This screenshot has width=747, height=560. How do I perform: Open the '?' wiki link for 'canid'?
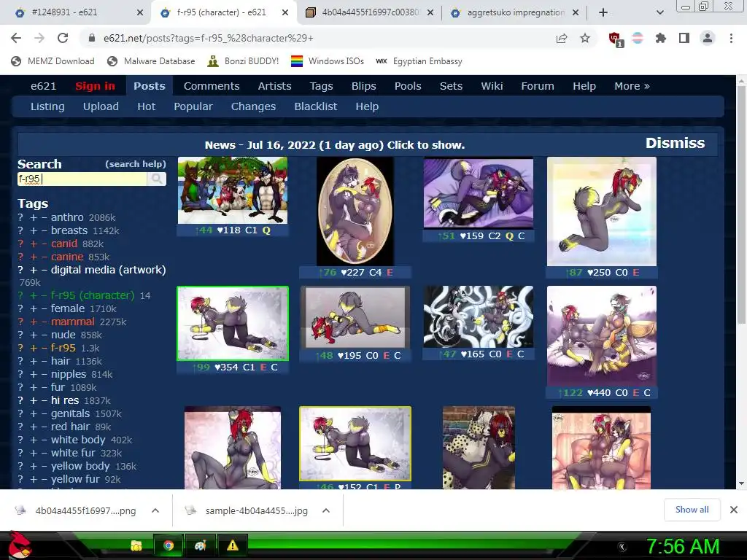click(20, 244)
